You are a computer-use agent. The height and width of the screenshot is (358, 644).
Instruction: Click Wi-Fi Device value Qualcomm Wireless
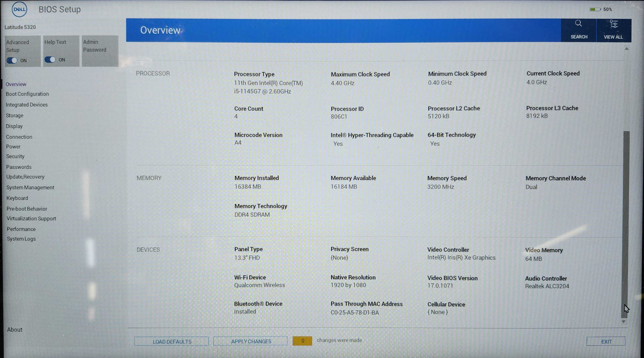pyautogui.click(x=260, y=285)
